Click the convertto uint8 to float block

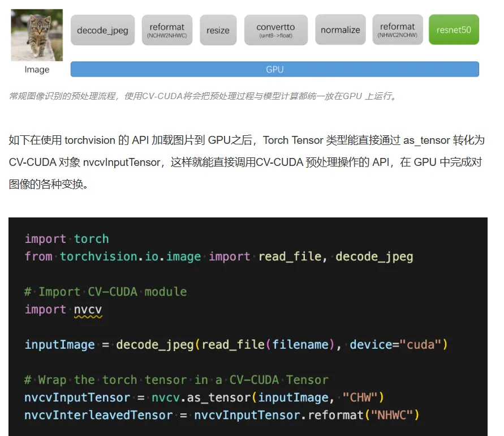(x=276, y=30)
